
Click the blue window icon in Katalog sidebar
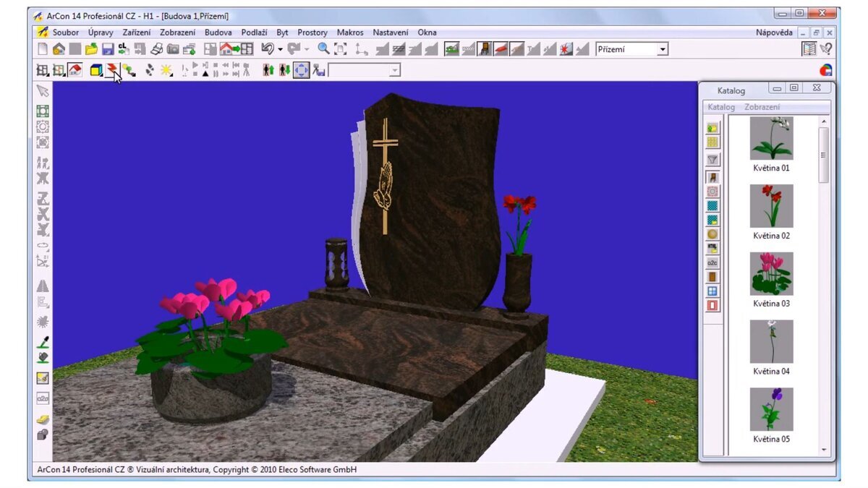(712, 291)
